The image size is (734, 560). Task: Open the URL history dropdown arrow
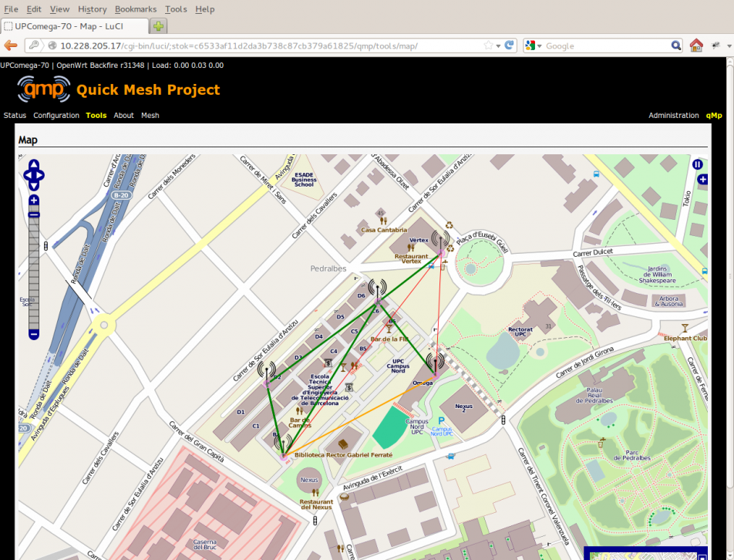pos(498,46)
